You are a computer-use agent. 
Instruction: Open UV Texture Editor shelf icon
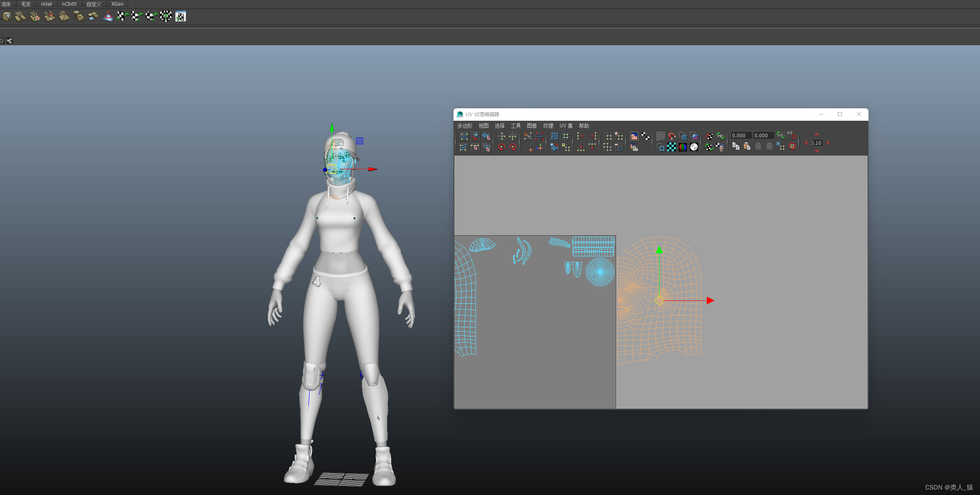pos(181,17)
